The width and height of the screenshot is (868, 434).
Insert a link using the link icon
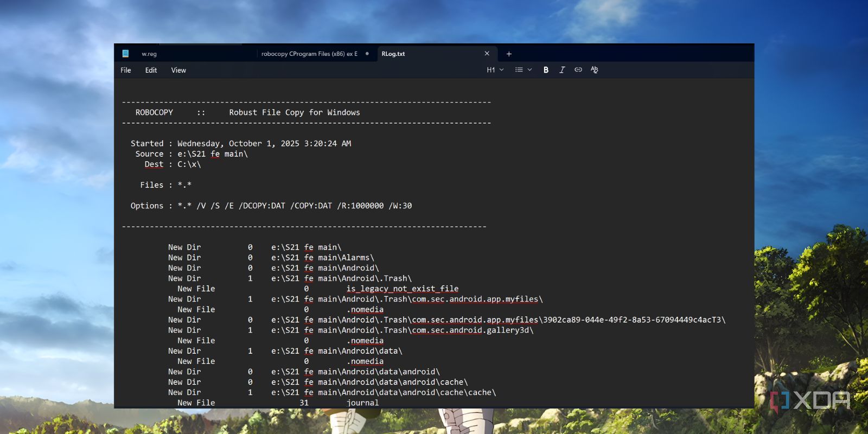[578, 70]
